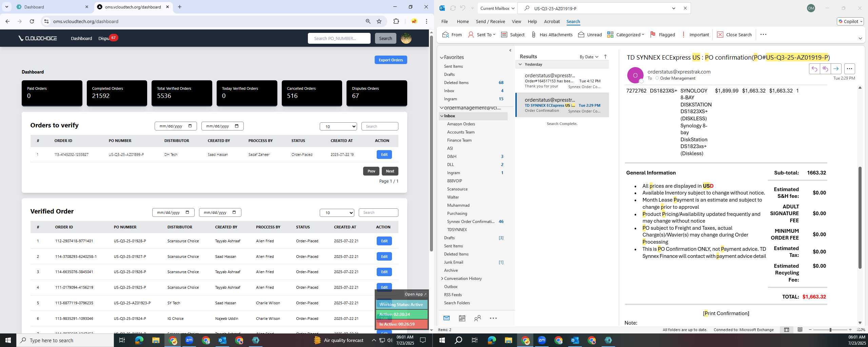Open Copilot button in Outlook

(x=850, y=21)
